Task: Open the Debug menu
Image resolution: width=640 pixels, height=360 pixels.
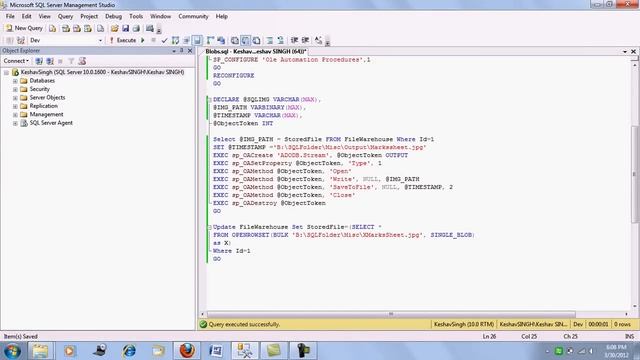Action: [x=113, y=16]
